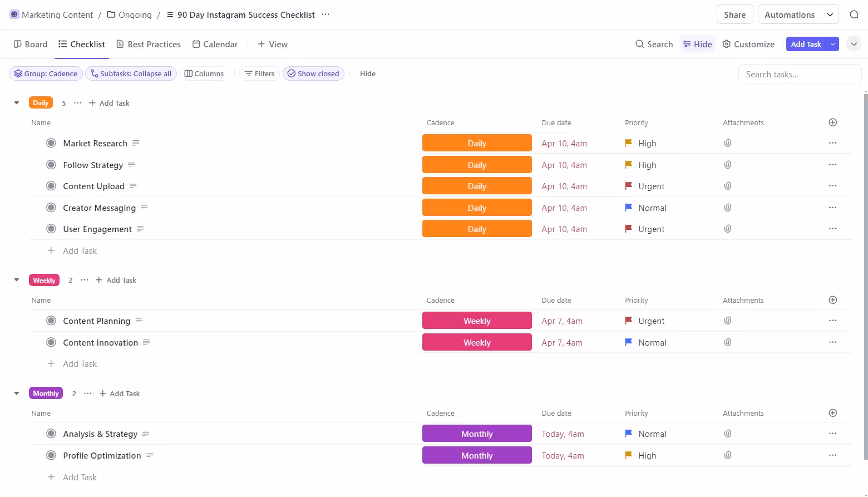Open the ellipsis menu for Creator Messaging
The width and height of the screenshot is (868, 497).
tap(832, 207)
